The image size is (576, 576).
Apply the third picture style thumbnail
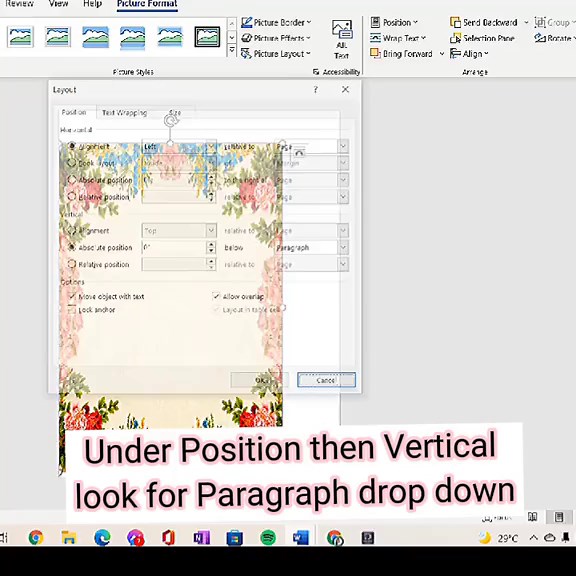95,36
